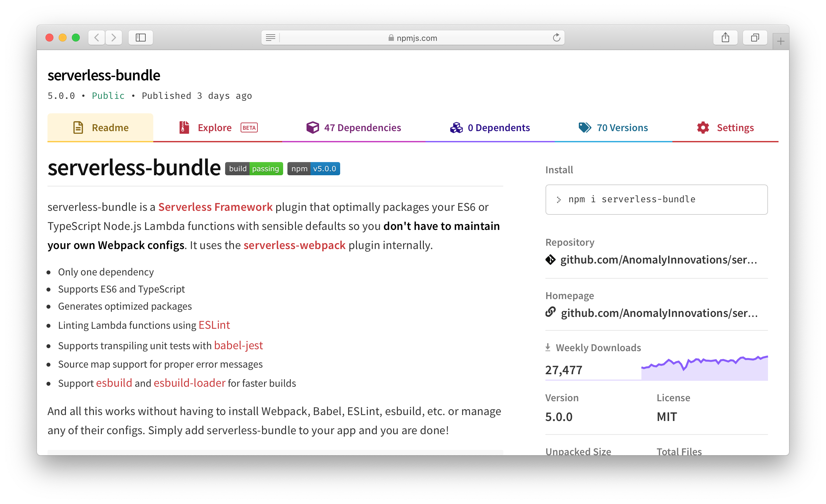Click the Safari forward arrow button
This screenshot has width=826, height=504.
(114, 38)
